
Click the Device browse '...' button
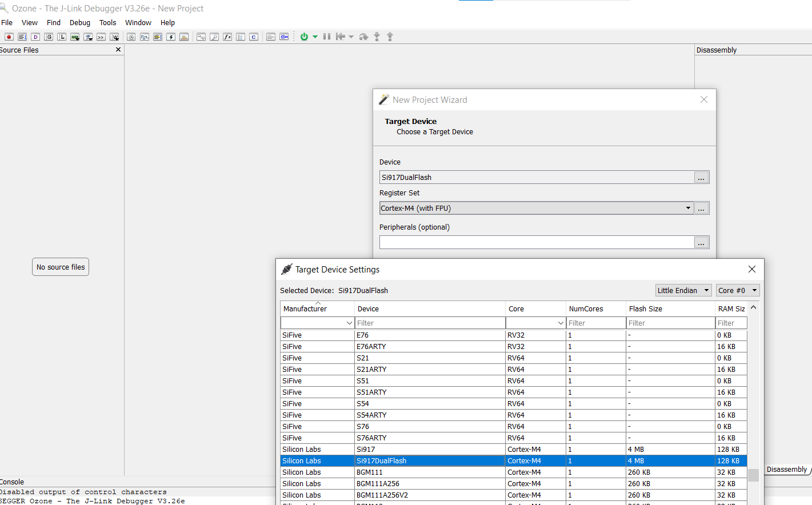tap(701, 177)
